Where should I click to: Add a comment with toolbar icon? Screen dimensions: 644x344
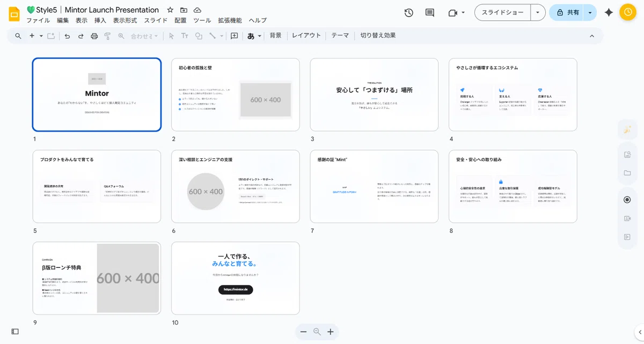[234, 36]
